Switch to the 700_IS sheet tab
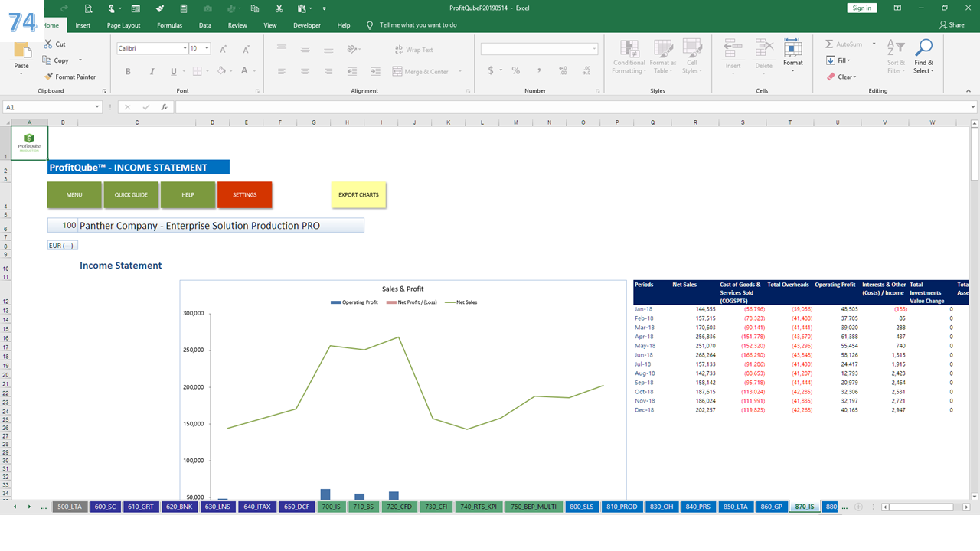Image resolution: width=980 pixels, height=551 pixels. [x=332, y=507]
